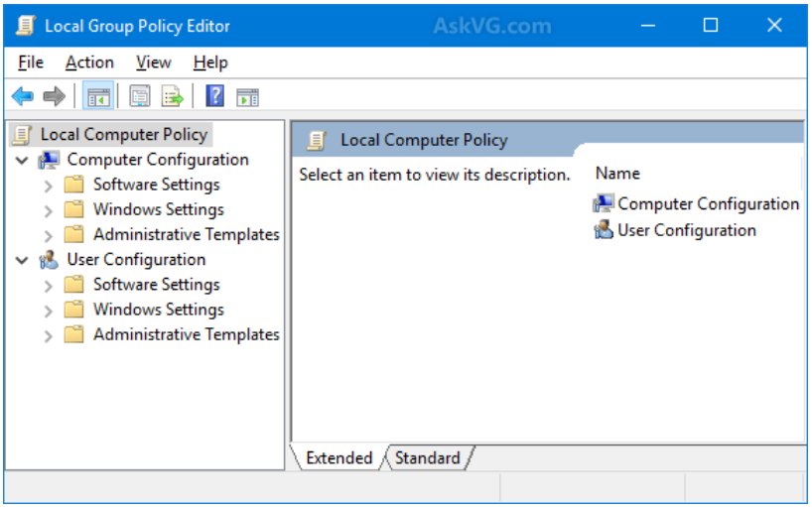Select User Configuration in the right pane list
This screenshot has height=507, width=812.
(x=686, y=230)
